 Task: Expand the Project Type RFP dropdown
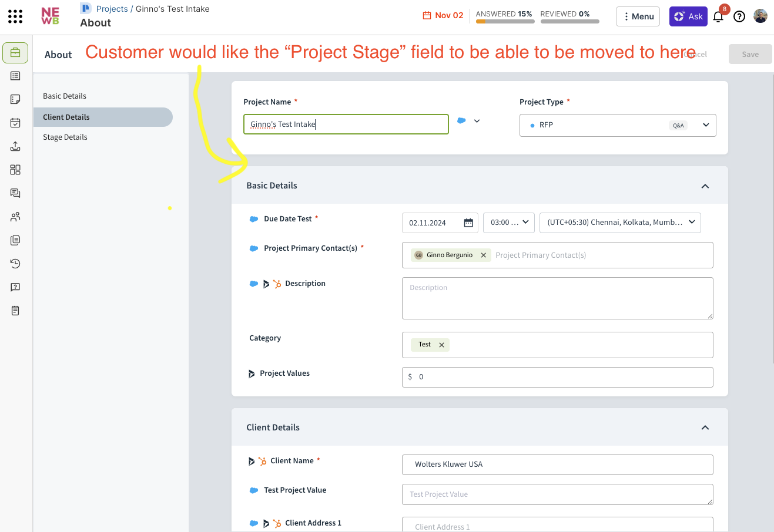[706, 125]
